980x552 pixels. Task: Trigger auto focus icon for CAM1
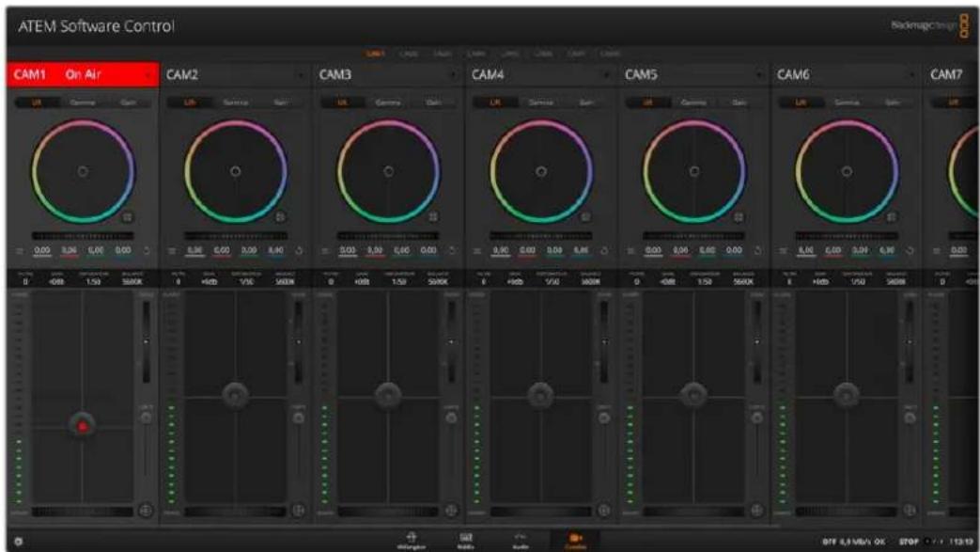pos(146,510)
